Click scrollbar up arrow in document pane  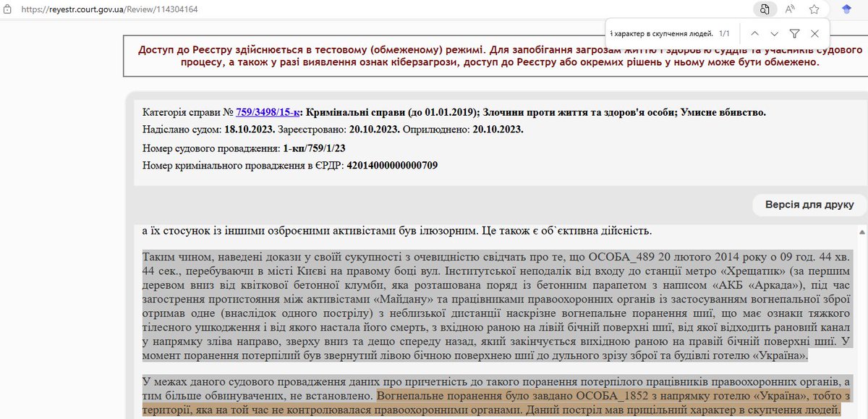click(x=861, y=232)
